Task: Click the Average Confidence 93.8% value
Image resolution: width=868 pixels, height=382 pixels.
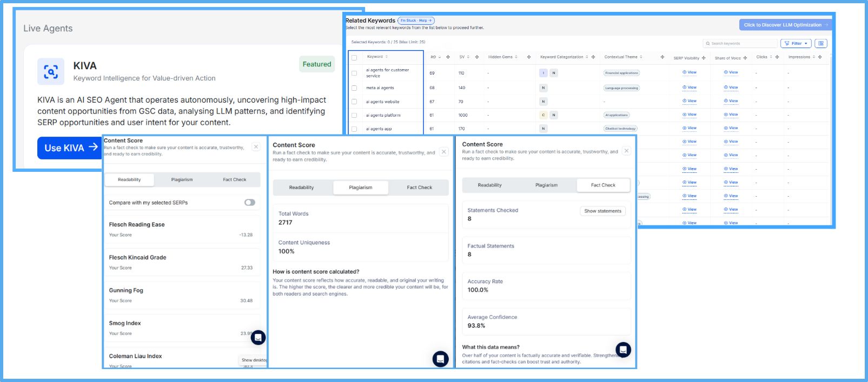Action: (x=476, y=326)
